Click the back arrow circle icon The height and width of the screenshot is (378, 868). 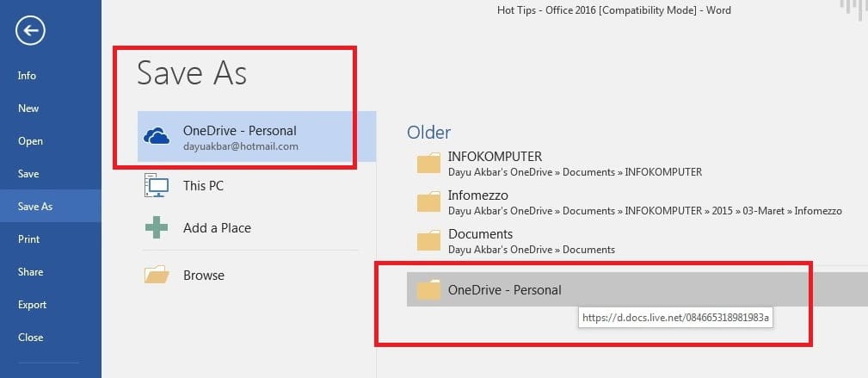[30, 30]
